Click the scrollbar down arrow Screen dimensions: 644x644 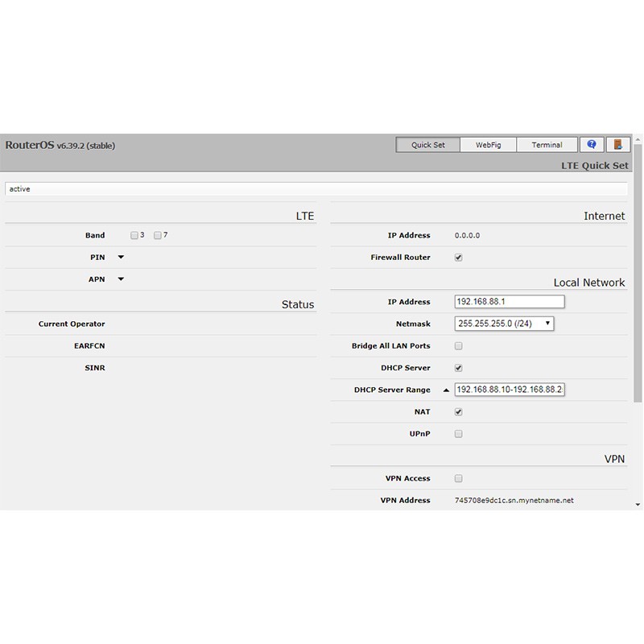point(638,505)
